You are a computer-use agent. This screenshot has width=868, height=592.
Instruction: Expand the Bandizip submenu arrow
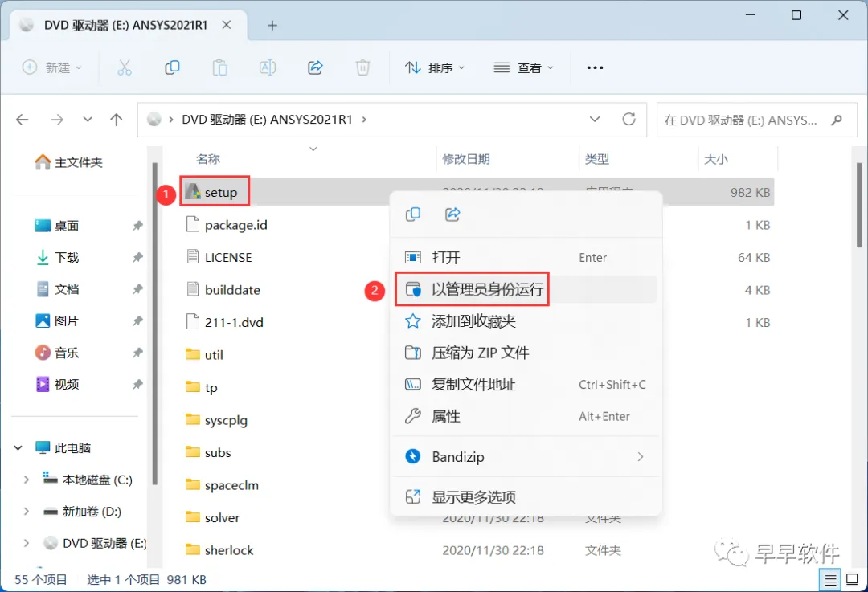[x=641, y=456]
